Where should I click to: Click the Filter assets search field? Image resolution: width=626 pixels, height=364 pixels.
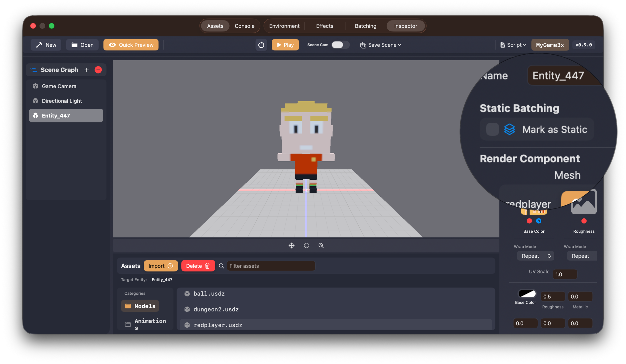coord(271,266)
